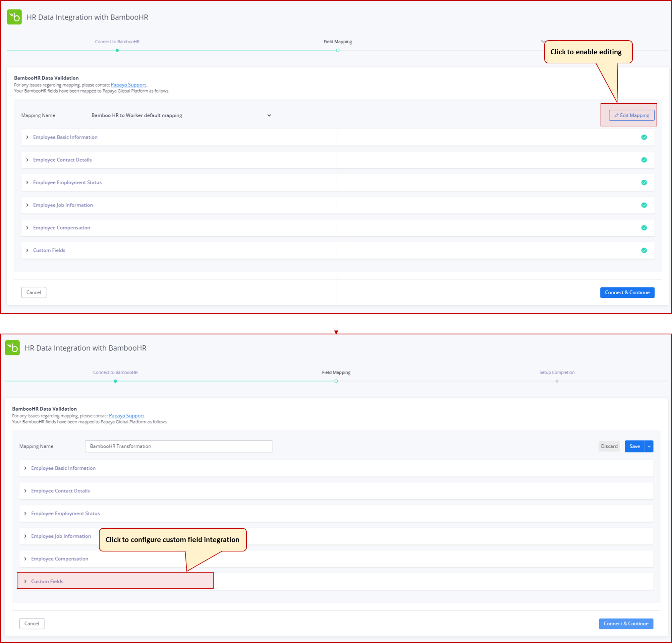Expand Employee Job Information in top panel
Image resolution: width=672 pixels, height=643 pixels.
pos(27,205)
